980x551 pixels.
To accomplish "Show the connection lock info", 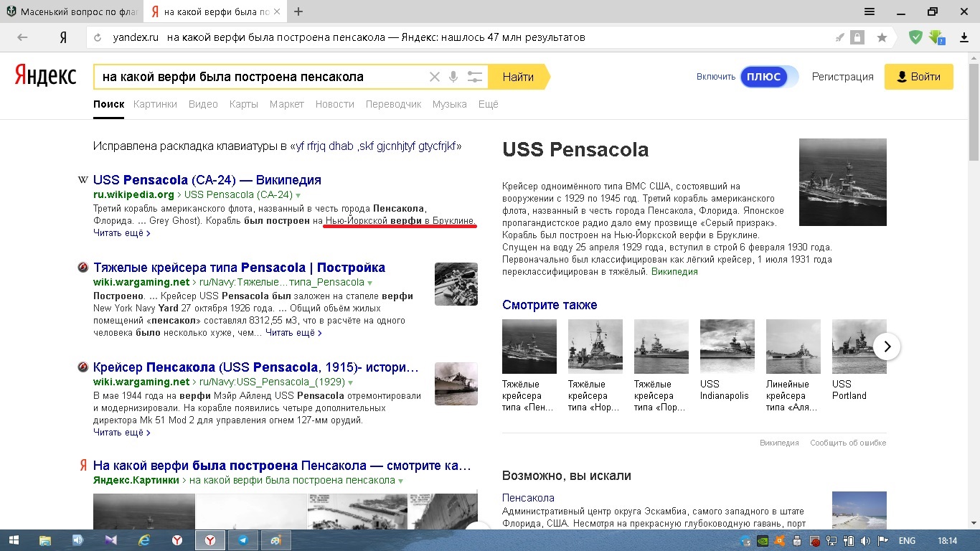I will click(857, 37).
